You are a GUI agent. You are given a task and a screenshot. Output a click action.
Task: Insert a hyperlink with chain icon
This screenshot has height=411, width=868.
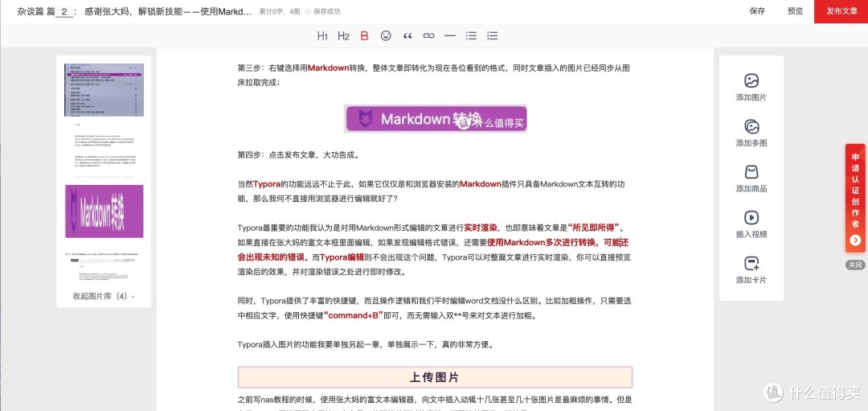click(x=428, y=35)
